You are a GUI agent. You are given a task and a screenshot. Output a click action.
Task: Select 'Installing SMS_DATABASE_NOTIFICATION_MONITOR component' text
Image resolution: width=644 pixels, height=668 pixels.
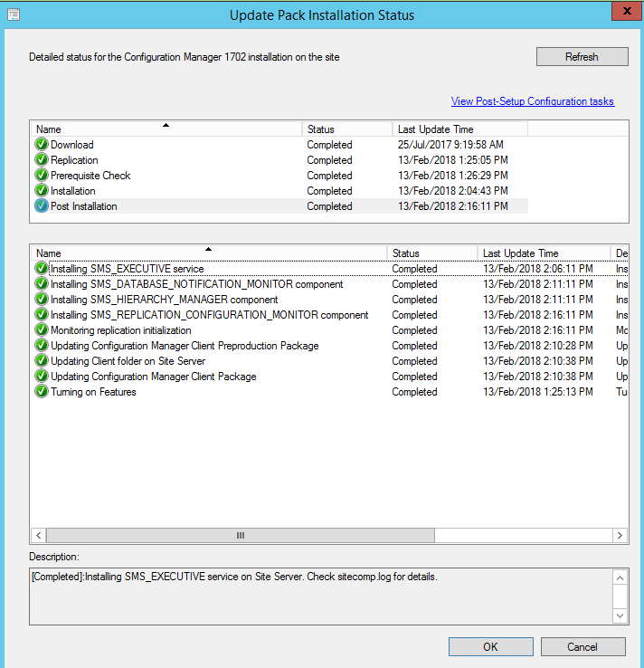tap(196, 284)
